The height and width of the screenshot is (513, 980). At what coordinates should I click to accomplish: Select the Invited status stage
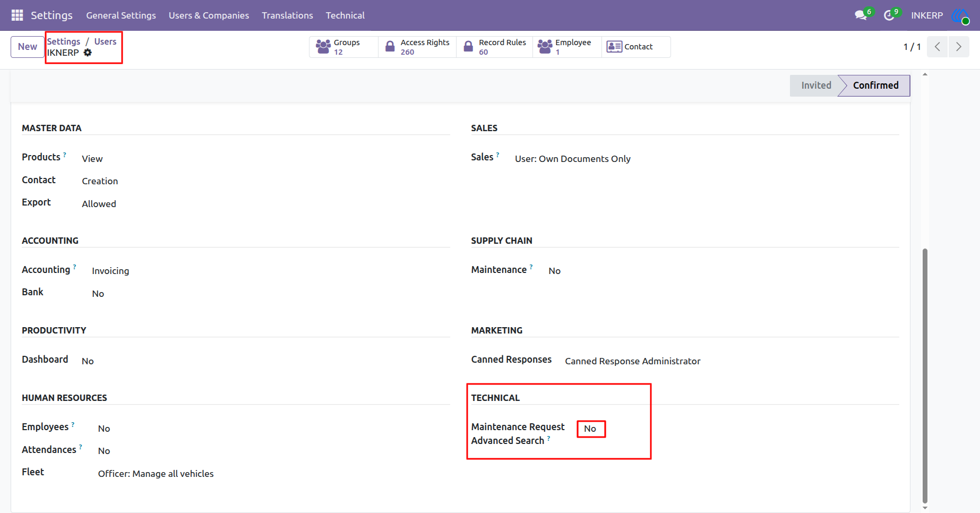(816, 85)
